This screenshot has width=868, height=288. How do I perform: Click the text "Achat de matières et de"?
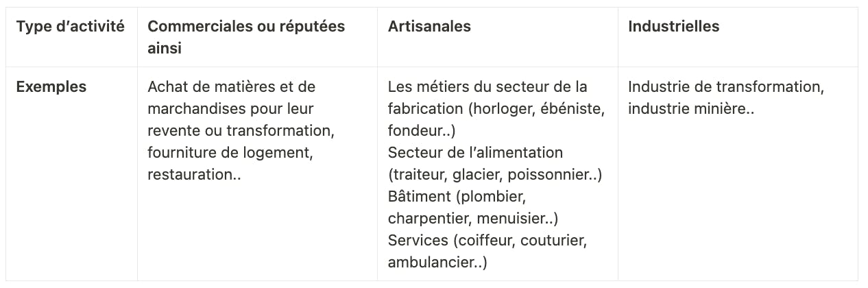pyautogui.click(x=231, y=87)
